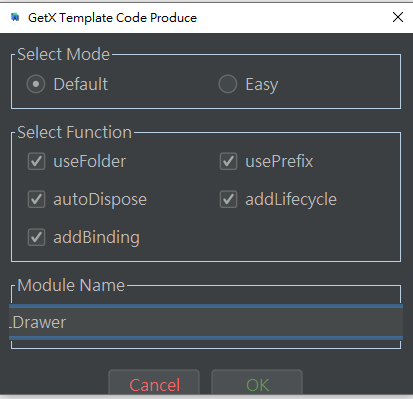Select the Easy mode radio button
Screen dimensions: 413x399
click(x=228, y=84)
